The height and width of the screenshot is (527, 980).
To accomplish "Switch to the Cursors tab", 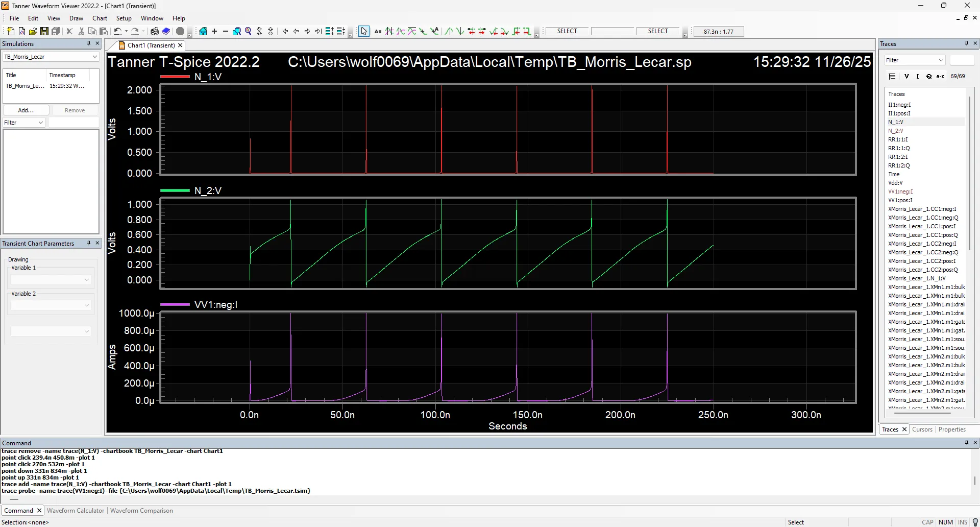I will click(922, 429).
